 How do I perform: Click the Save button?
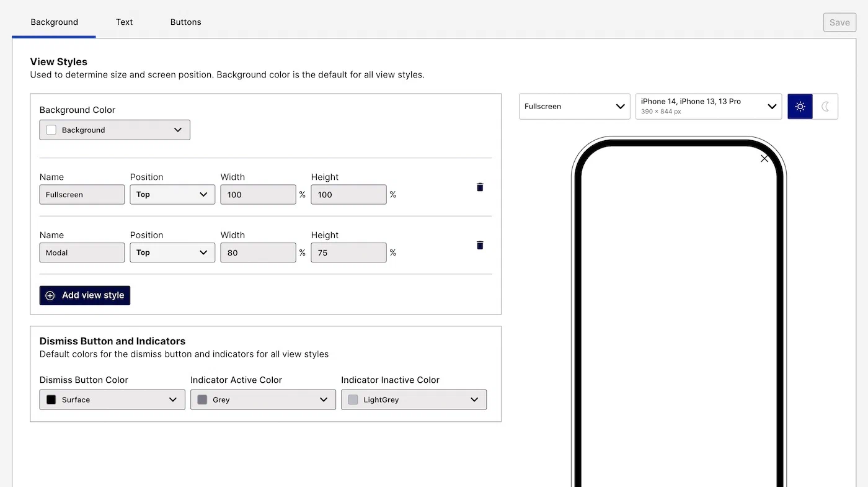click(x=839, y=23)
